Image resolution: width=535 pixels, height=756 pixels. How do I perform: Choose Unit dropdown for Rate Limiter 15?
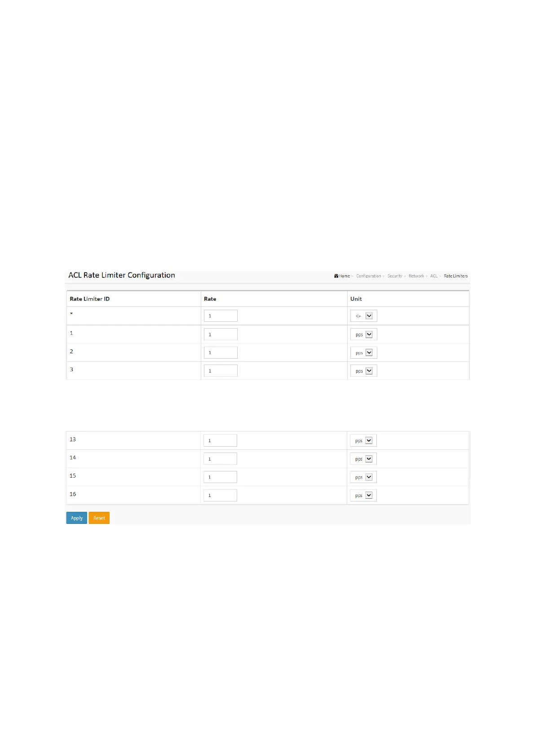coord(363,477)
